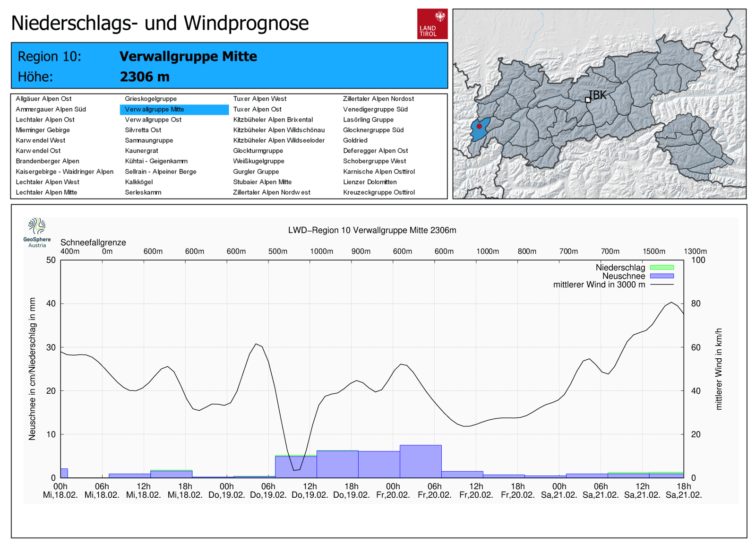Viewport: 756px width, 545px height.
Task: Choose Kalkkögel region
Action: point(138,182)
